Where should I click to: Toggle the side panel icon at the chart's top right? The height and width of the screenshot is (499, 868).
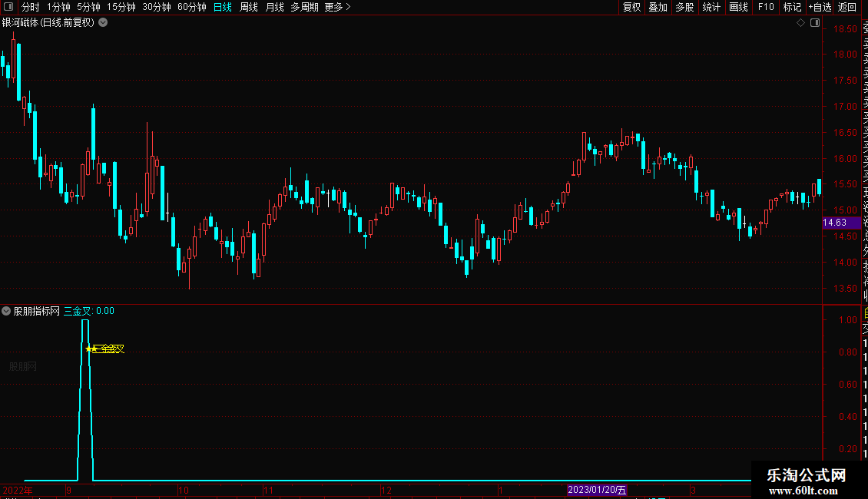pos(815,23)
